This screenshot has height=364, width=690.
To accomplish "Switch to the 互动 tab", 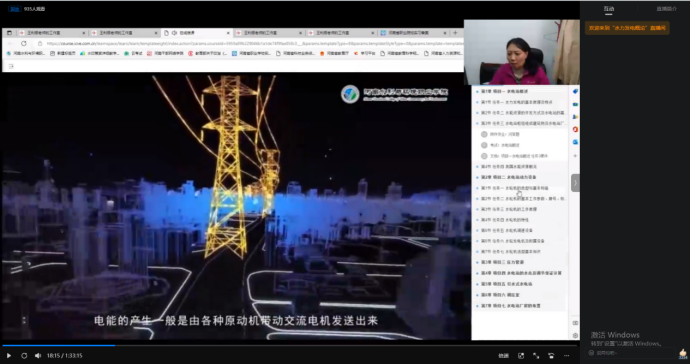I will click(x=609, y=9).
